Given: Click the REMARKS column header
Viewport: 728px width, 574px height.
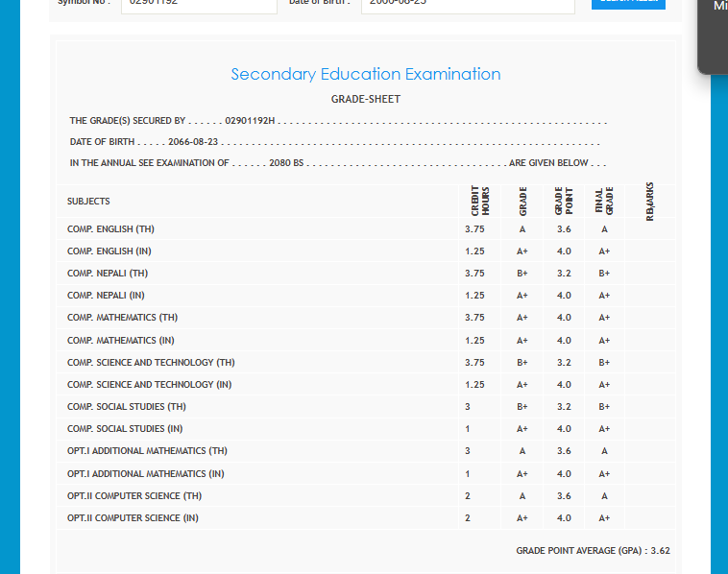Looking at the screenshot, I should click(650, 202).
